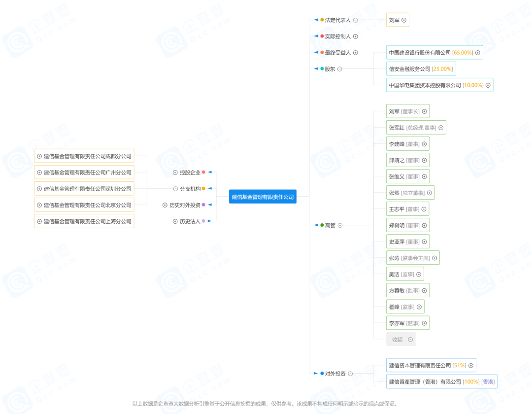
Task: Click plus icon beside 中国建设银行股份有限公司
Action: click(478, 53)
